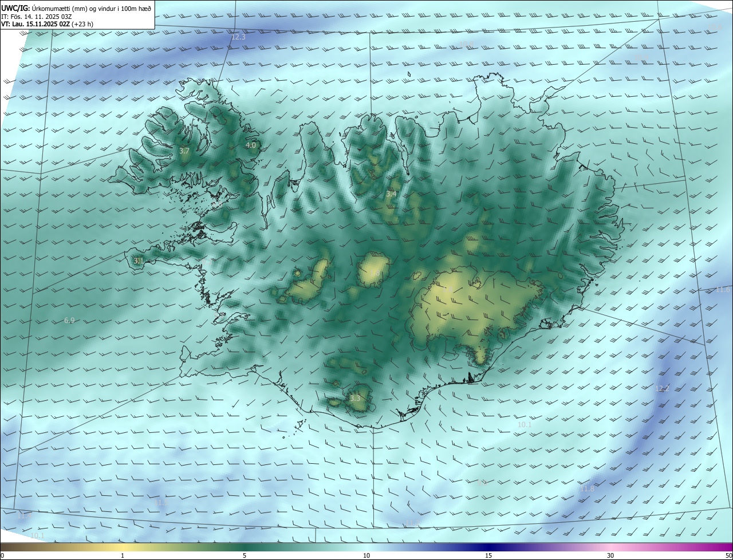
Task: Click the '15' tick on the color scale
Action: pos(488,555)
